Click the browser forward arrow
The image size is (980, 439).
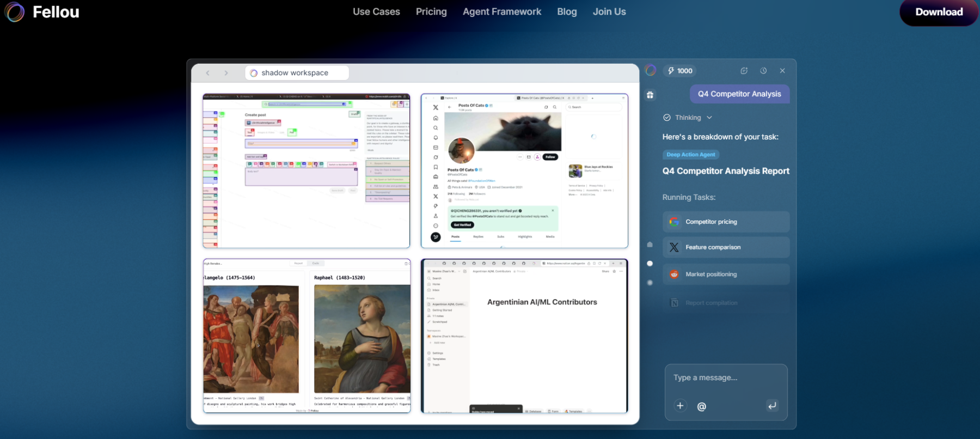(226, 73)
